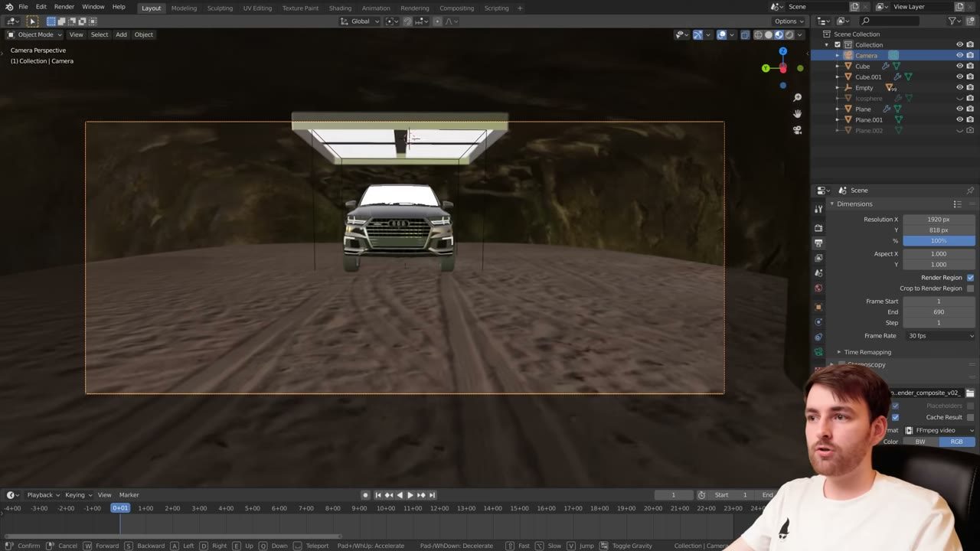Viewport: 980px width, 551px height.
Task: Open the Playback dropdown in timeline
Action: 43,494
